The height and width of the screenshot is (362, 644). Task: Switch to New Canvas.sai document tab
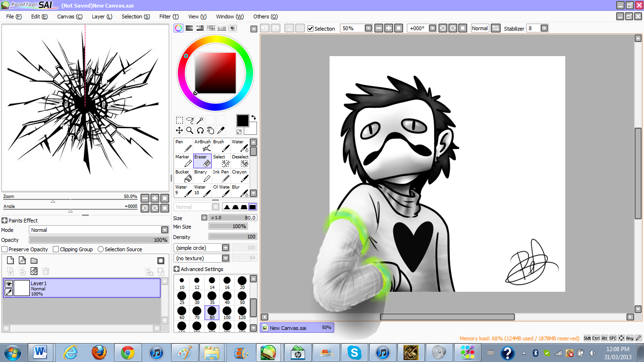(297, 328)
